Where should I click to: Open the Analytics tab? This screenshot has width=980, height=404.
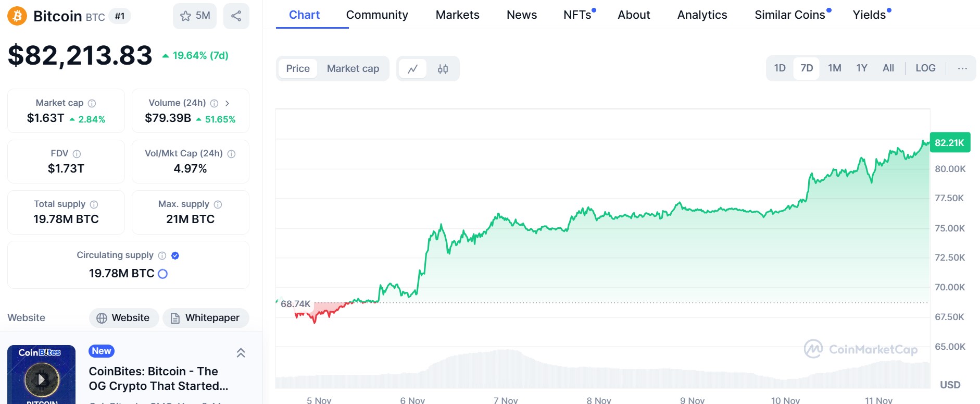point(702,15)
